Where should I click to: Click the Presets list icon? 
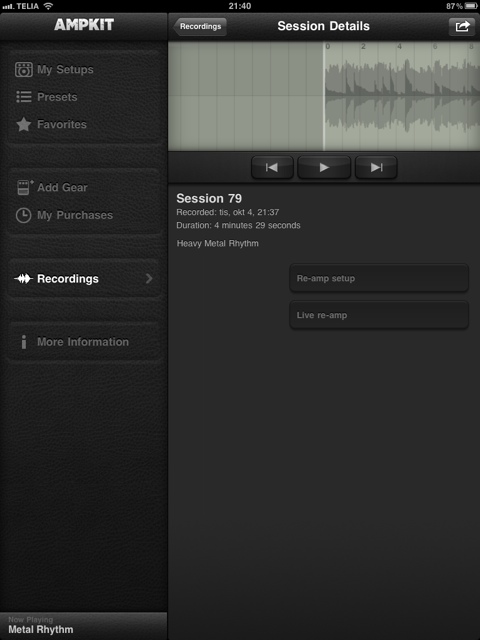click(24, 97)
